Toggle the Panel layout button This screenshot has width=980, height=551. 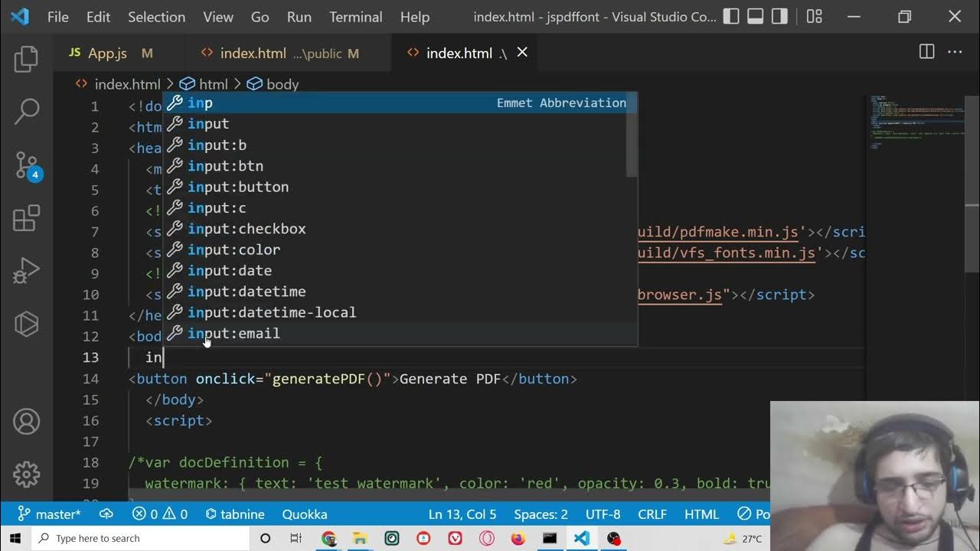coord(756,16)
